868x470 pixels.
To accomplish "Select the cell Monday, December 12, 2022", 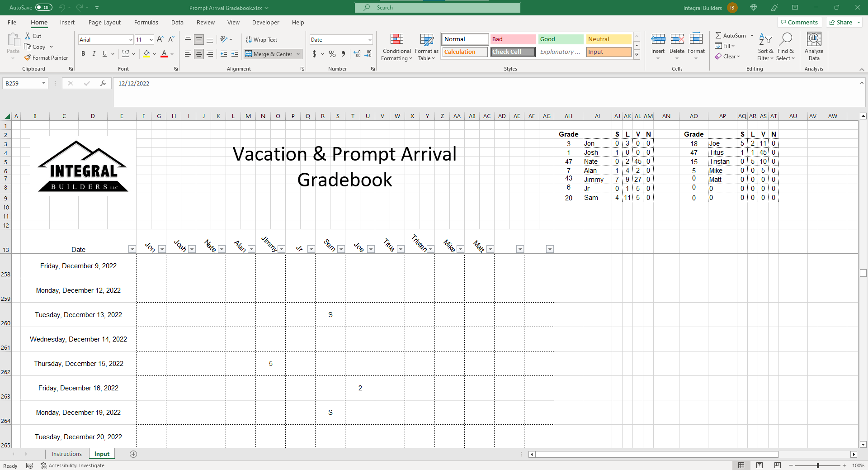I will [x=78, y=290].
